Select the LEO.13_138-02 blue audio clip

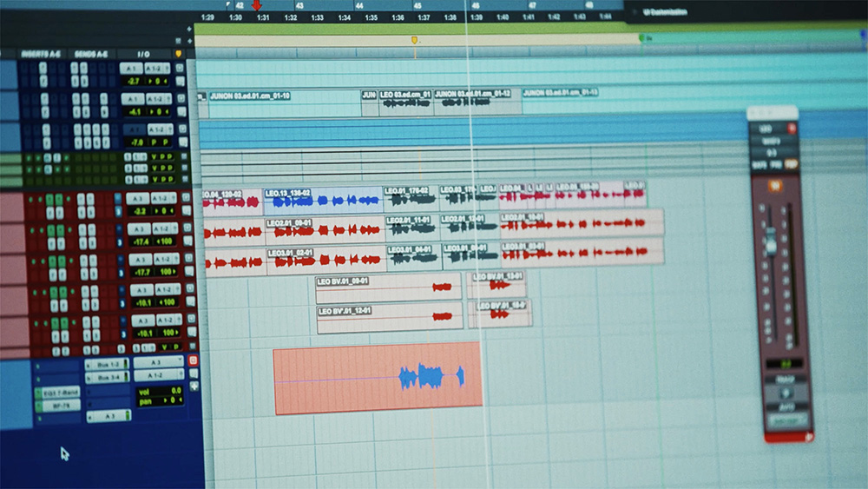pyautogui.click(x=323, y=201)
